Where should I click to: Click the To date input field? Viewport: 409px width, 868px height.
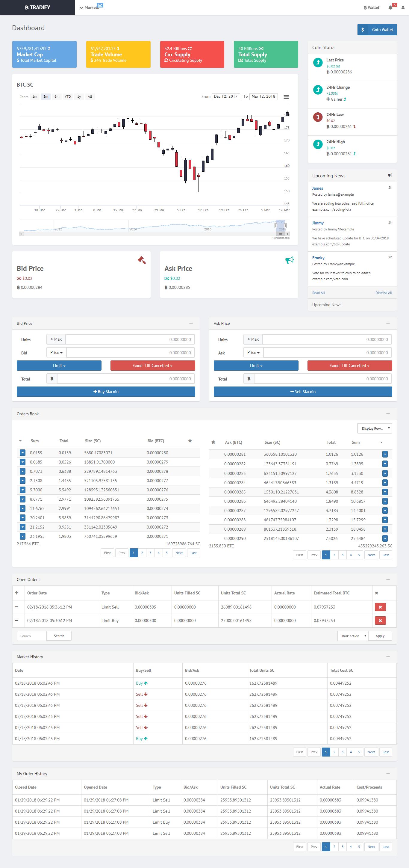(263, 96)
